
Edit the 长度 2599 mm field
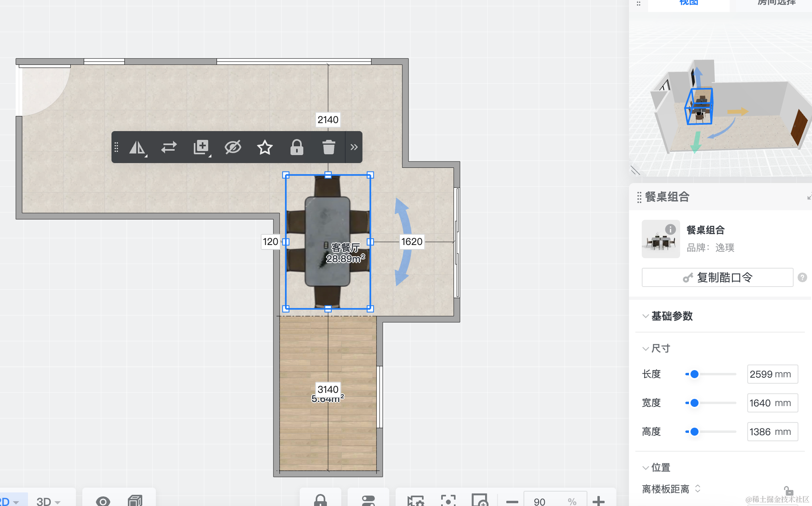point(772,374)
